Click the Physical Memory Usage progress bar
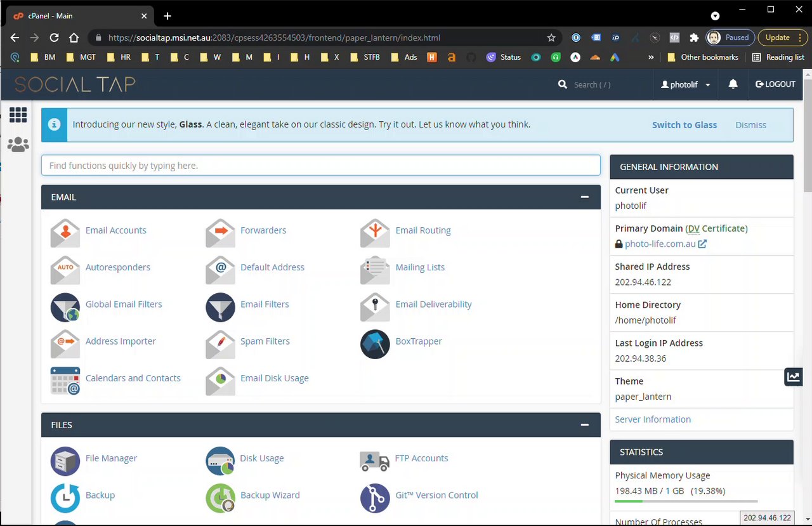Screen dimensions: 812x526 pos(686,501)
